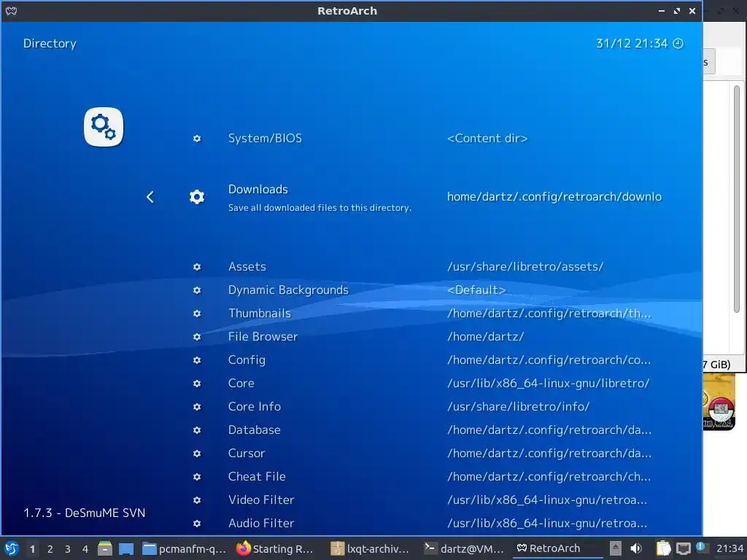The height and width of the screenshot is (560, 747).
Task: Click the taskbar clock showing 21:34
Action: tap(730, 549)
